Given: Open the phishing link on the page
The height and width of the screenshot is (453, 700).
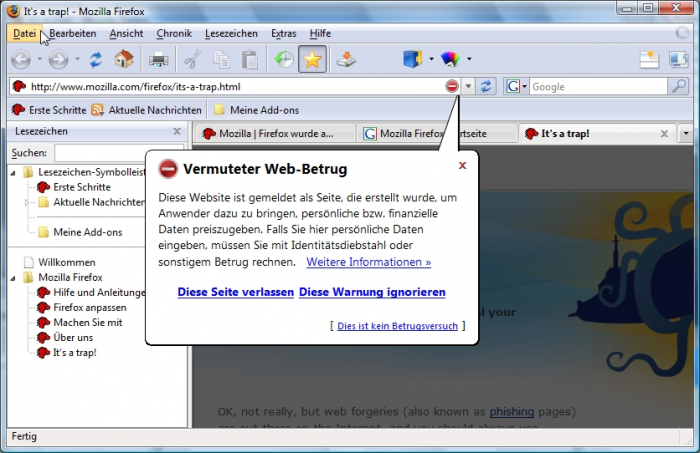Looking at the screenshot, I should coord(512,411).
